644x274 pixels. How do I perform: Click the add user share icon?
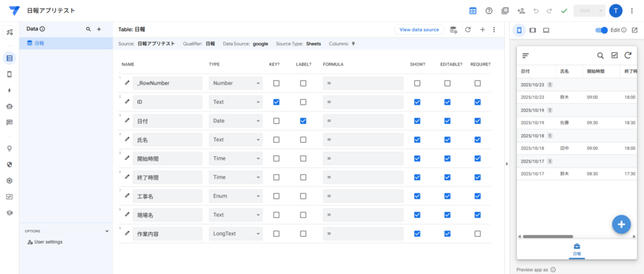pos(521,11)
